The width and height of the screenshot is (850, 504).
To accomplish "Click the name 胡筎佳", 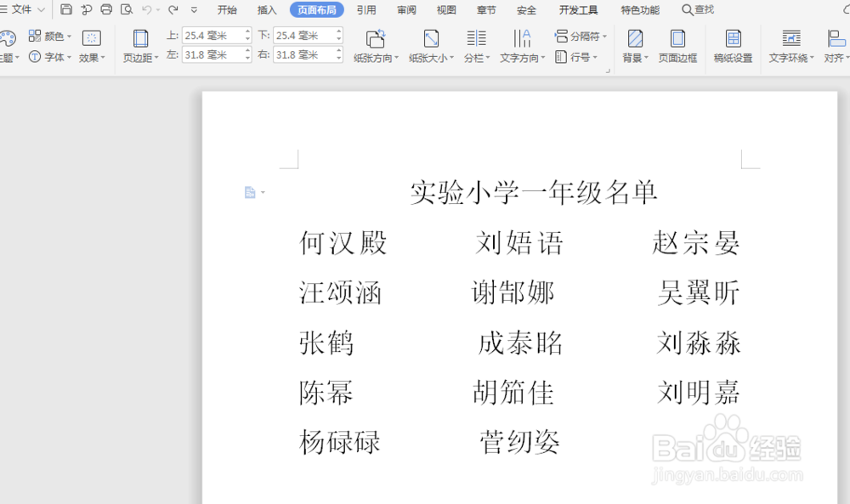I will coord(513,393).
